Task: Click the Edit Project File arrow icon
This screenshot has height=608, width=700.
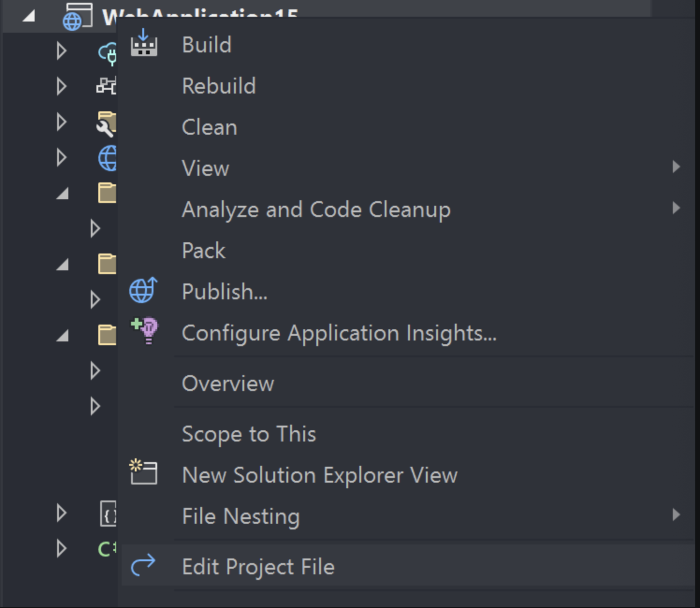Action: tap(143, 565)
